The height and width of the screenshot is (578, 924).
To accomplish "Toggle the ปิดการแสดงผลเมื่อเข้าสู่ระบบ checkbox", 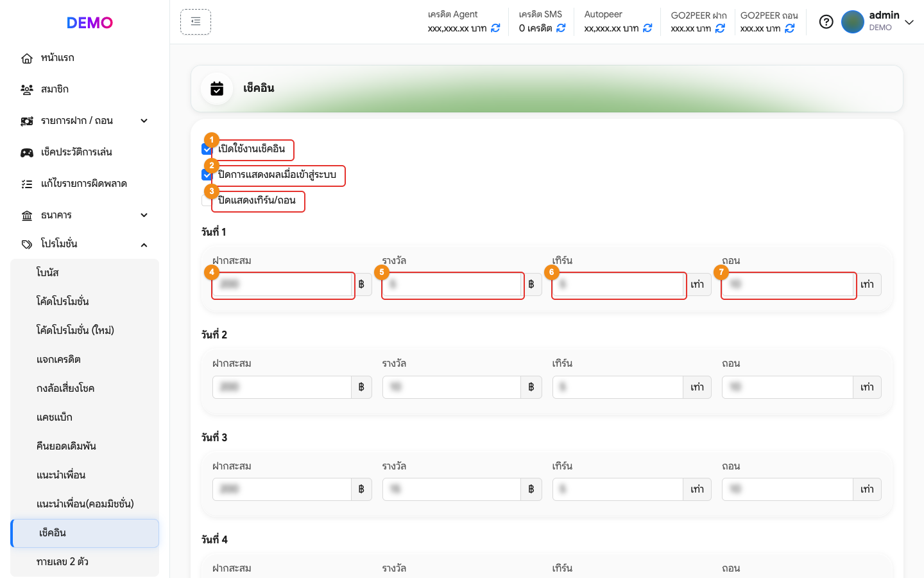I will pyautogui.click(x=207, y=175).
